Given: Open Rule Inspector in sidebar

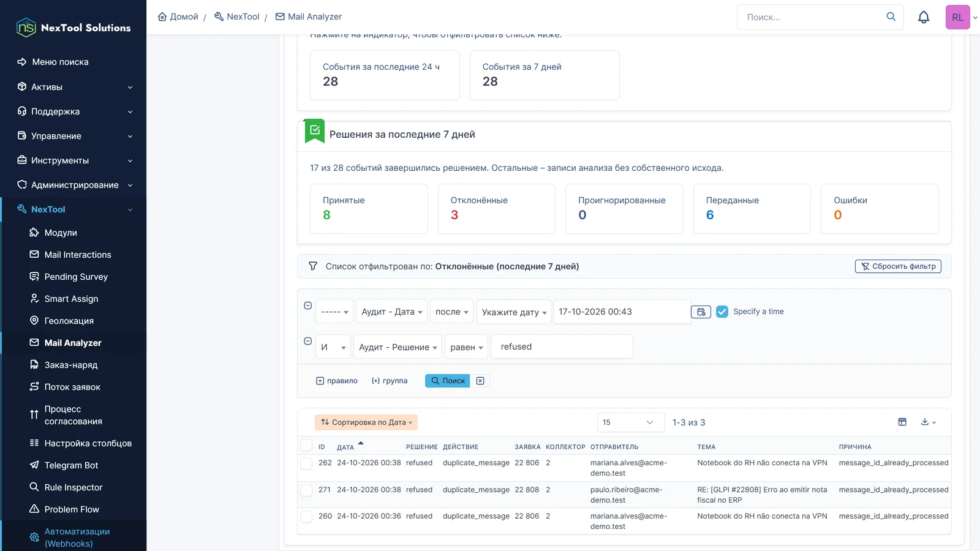Looking at the screenshot, I should (x=73, y=487).
